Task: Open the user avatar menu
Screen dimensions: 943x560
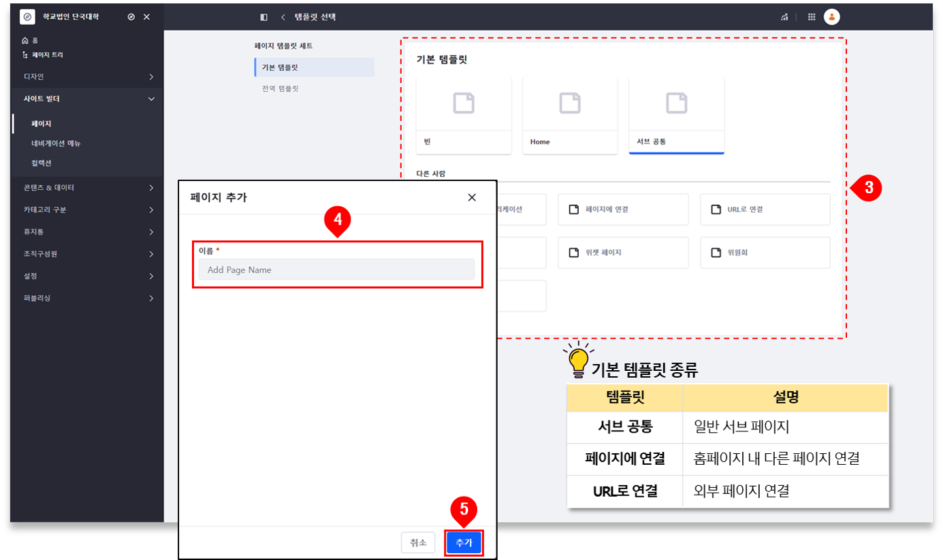Action: coord(831,17)
